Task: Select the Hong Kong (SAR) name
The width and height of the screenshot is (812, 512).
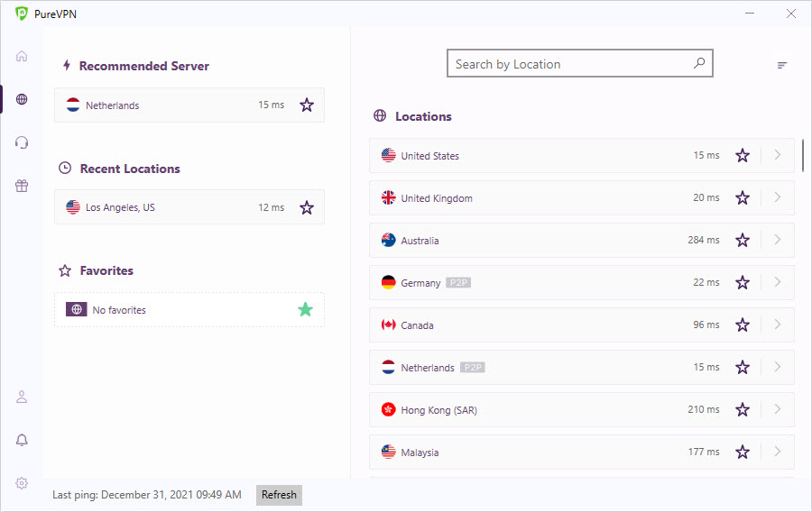Action: pos(438,410)
